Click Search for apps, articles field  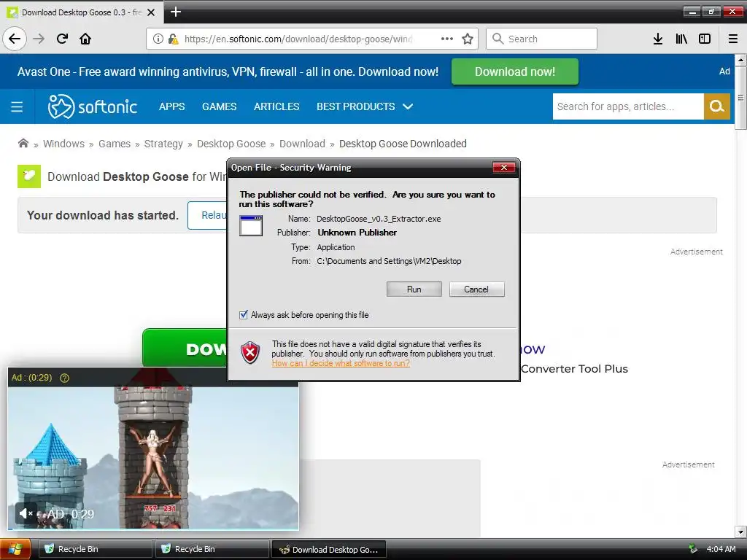pyautogui.click(x=628, y=106)
